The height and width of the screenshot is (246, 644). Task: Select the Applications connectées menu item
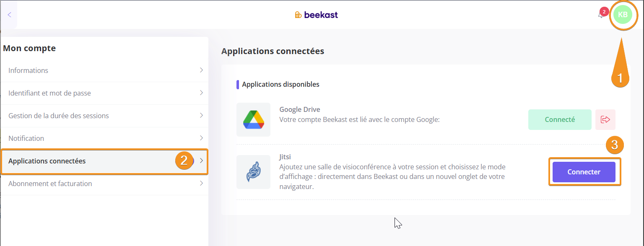tap(47, 161)
